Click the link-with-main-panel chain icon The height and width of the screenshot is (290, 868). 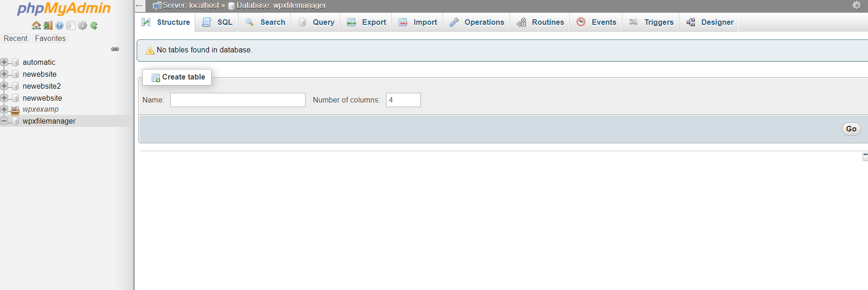point(115,49)
